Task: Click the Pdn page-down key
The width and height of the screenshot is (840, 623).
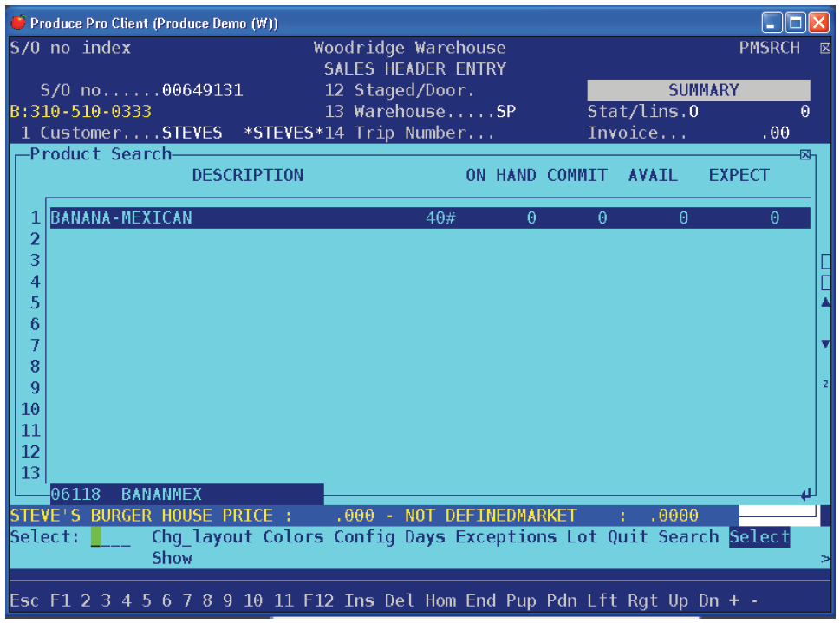Action: [x=562, y=600]
